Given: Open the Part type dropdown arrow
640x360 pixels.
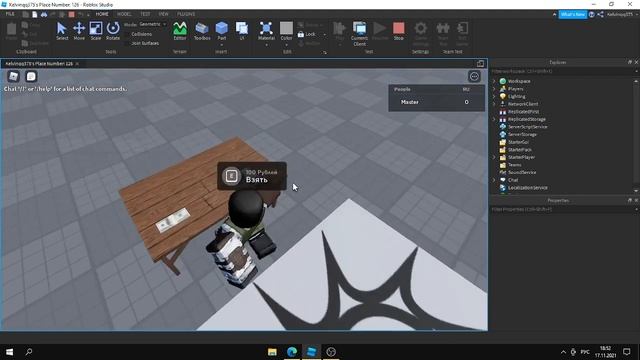Looking at the screenshot, I should pyautogui.click(x=222, y=44).
